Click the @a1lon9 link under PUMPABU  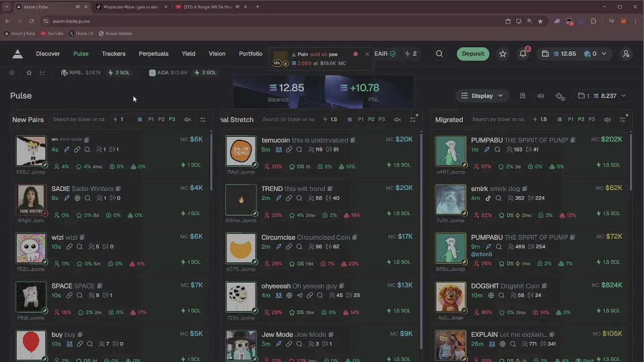pyautogui.click(x=481, y=254)
